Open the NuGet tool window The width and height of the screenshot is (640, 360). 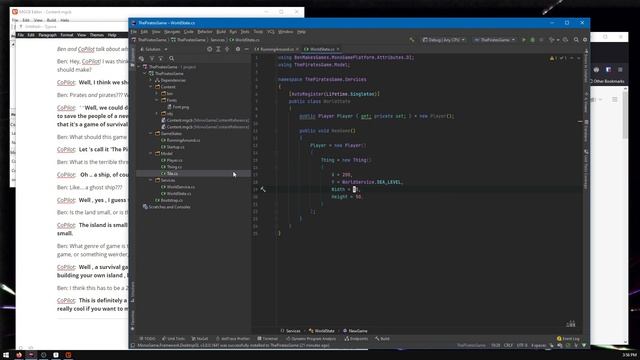(x=200, y=339)
